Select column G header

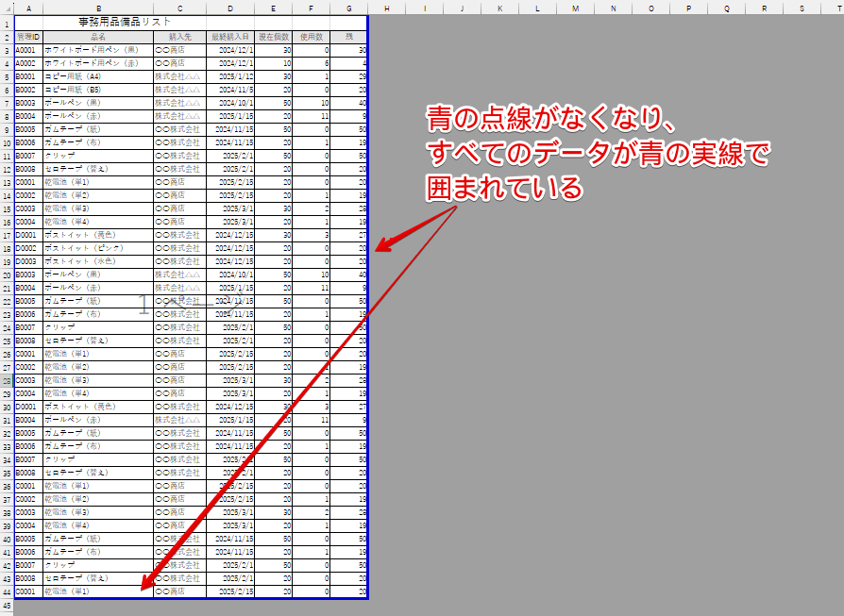(349, 8)
